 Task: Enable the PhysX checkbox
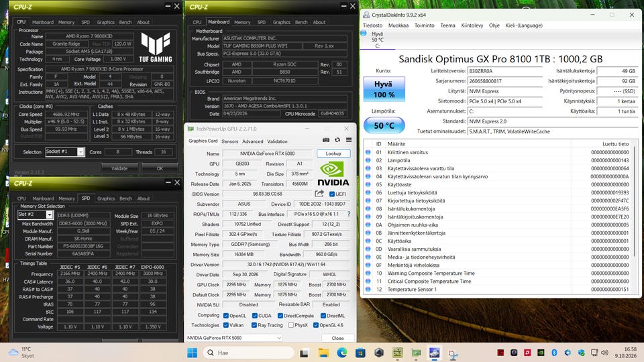coord(290,325)
